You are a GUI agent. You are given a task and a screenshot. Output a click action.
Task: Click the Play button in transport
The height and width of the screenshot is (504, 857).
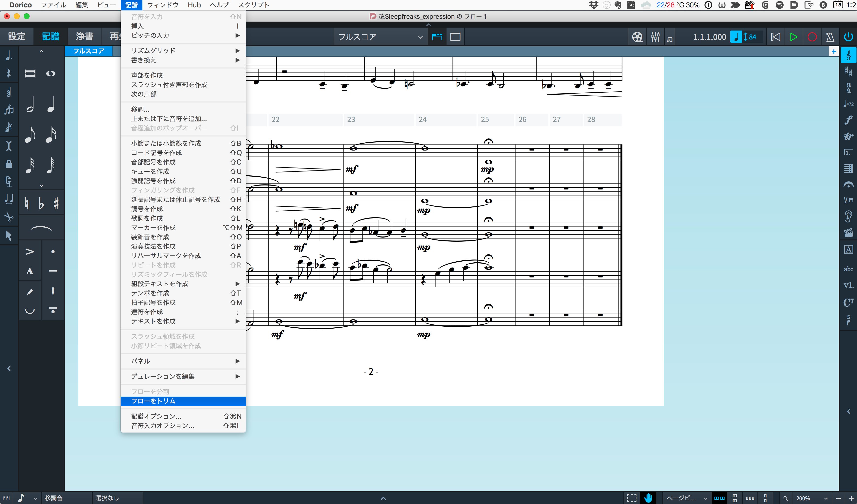click(793, 37)
